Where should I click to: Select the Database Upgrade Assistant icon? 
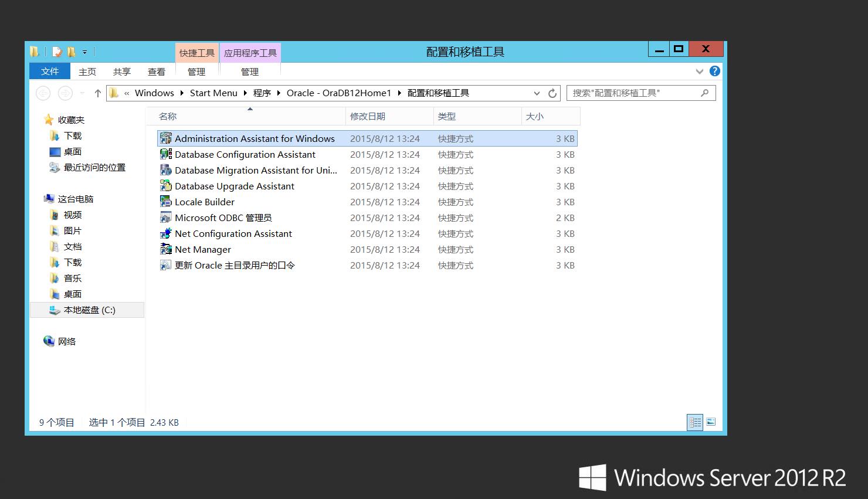pyautogui.click(x=166, y=186)
